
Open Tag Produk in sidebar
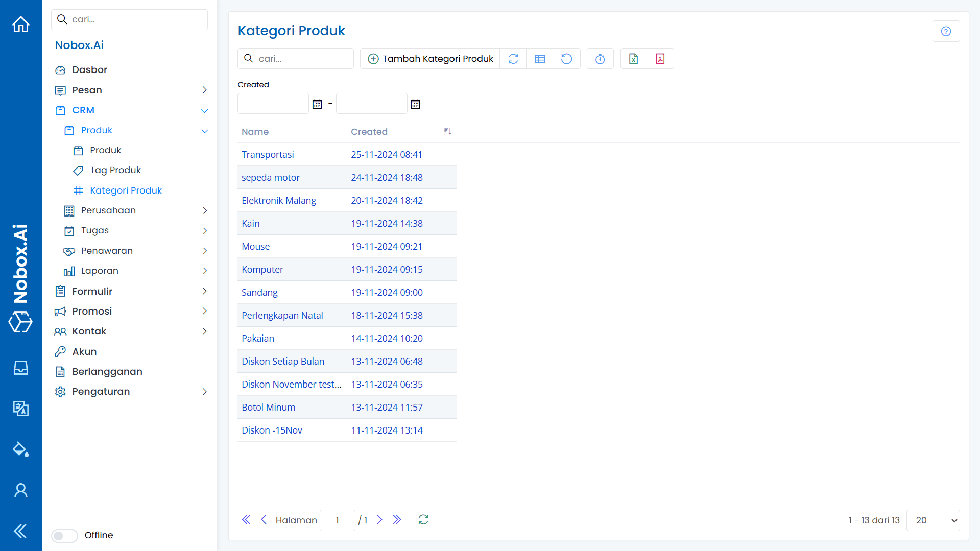tap(115, 170)
